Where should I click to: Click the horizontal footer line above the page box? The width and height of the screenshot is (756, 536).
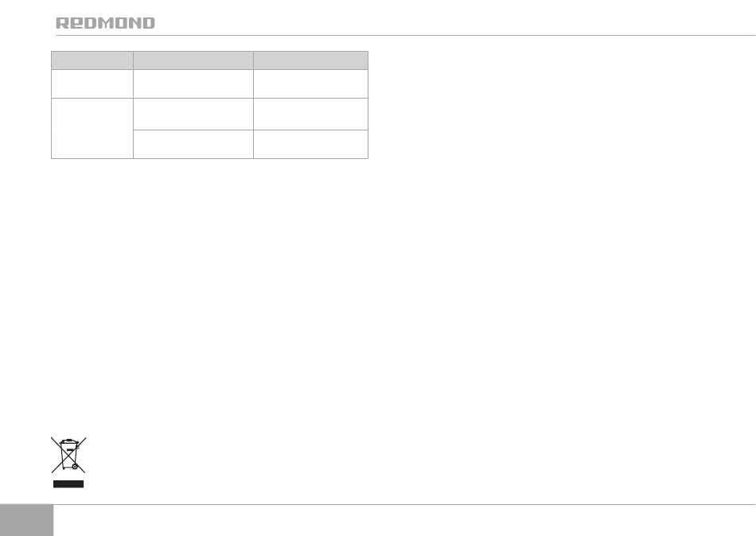(404, 505)
